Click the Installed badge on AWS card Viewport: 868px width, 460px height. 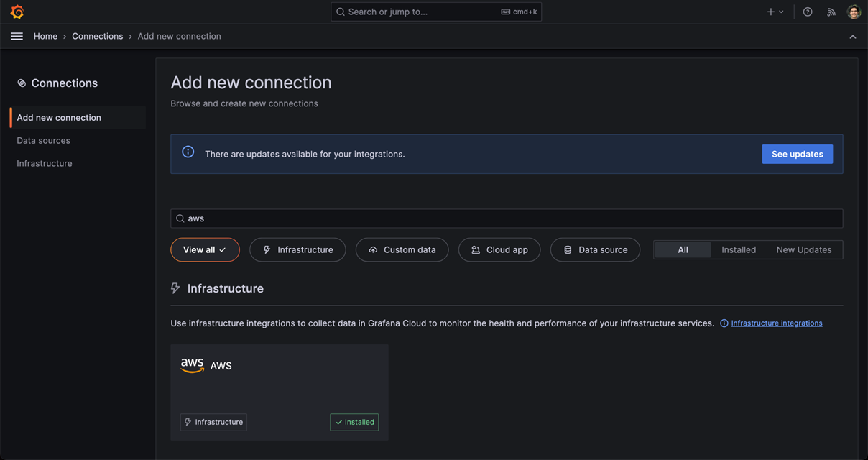(354, 422)
